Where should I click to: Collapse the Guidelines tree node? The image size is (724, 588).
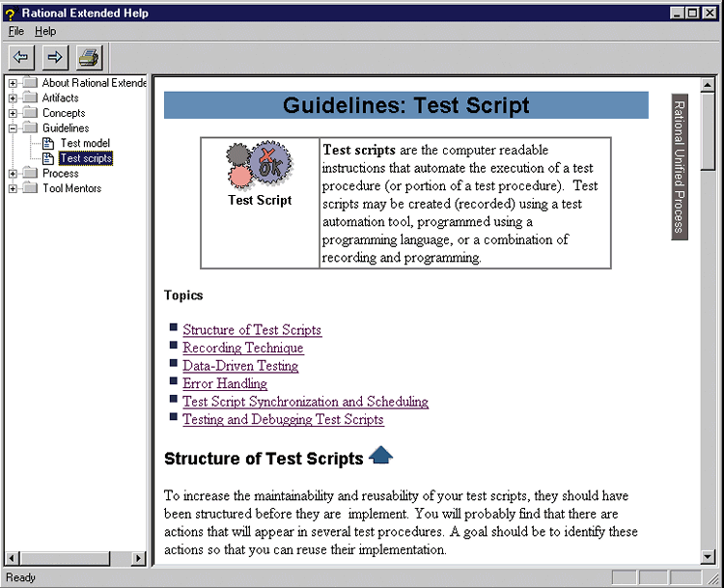coord(13,128)
